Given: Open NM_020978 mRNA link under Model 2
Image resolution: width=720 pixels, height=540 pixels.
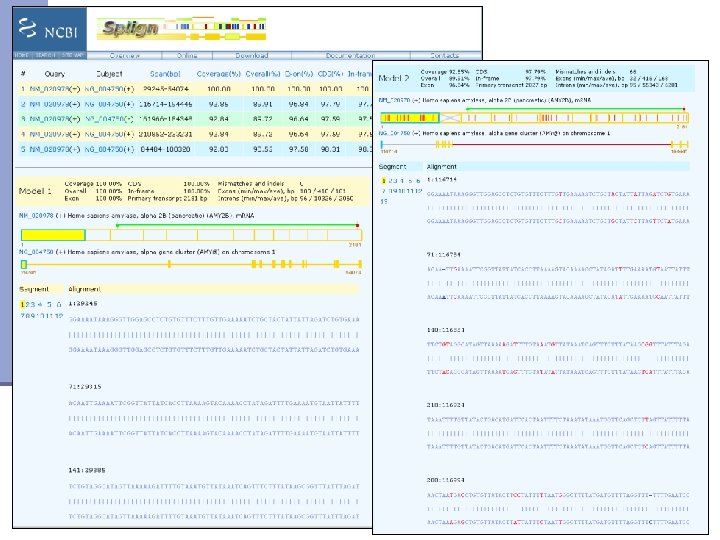Looking at the screenshot, I should tap(394, 100).
